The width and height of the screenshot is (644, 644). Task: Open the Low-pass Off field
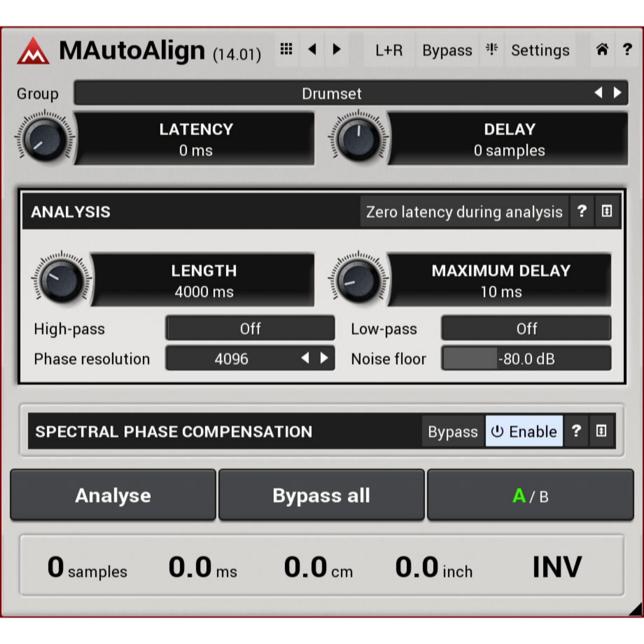(526, 328)
